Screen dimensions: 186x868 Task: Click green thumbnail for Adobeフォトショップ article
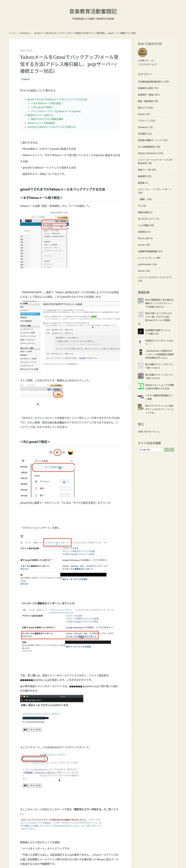pyautogui.click(x=141, y=386)
